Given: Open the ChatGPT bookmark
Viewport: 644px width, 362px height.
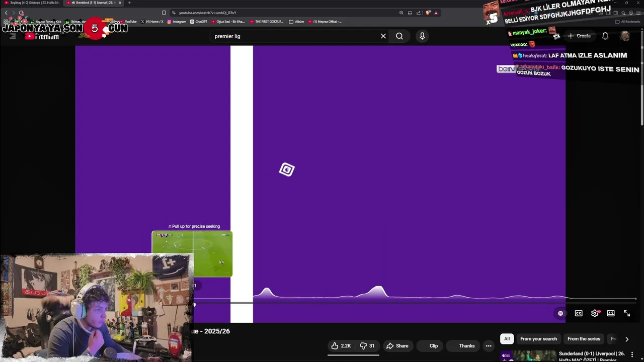Looking at the screenshot, I should pyautogui.click(x=199, y=22).
